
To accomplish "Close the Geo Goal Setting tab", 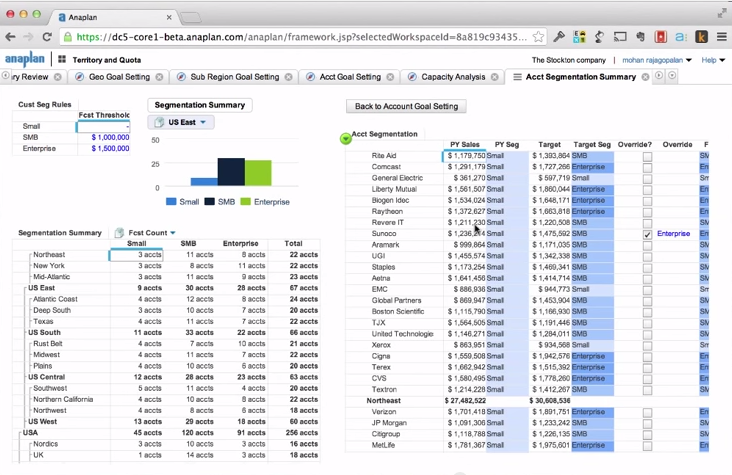I will tap(159, 77).
